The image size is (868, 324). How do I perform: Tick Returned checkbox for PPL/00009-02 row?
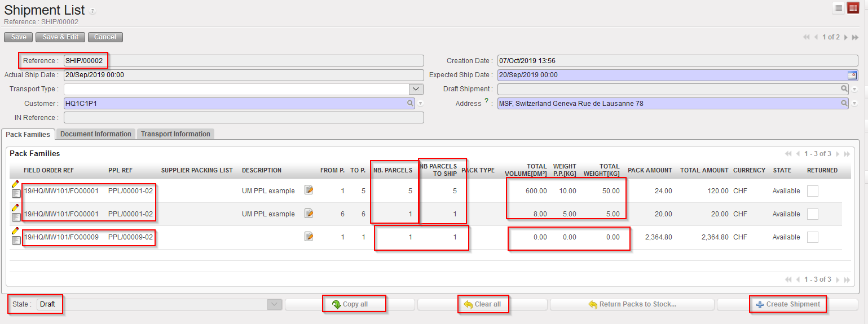[813, 237]
